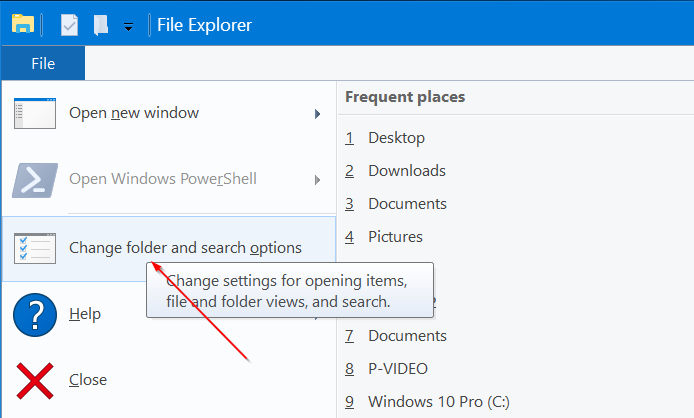Click the red X Close icon
694x418 pixels.
point(34,380)
